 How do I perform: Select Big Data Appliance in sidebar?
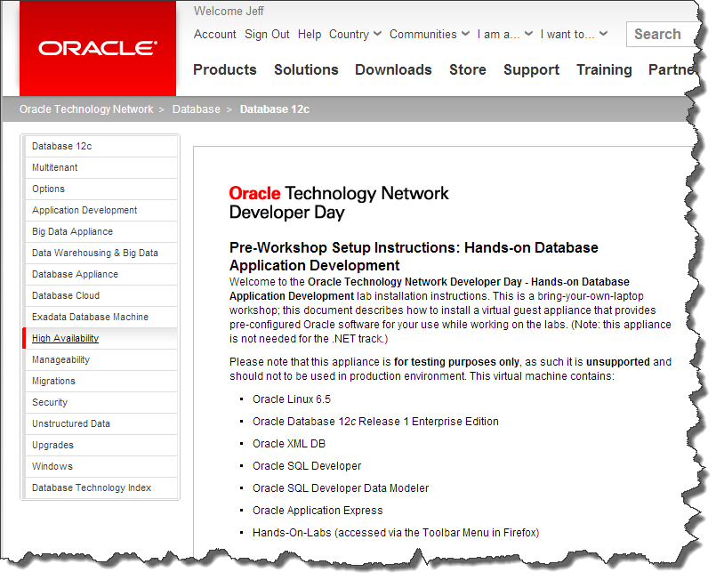[x=101, y=231]
